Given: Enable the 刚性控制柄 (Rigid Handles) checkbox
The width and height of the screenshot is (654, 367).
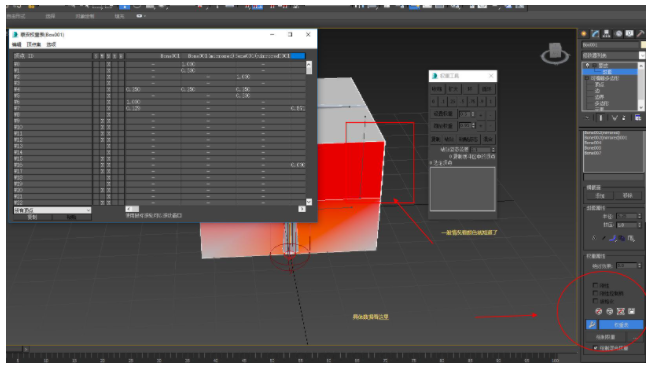Looking at the screenshot, I should (595, 293).
